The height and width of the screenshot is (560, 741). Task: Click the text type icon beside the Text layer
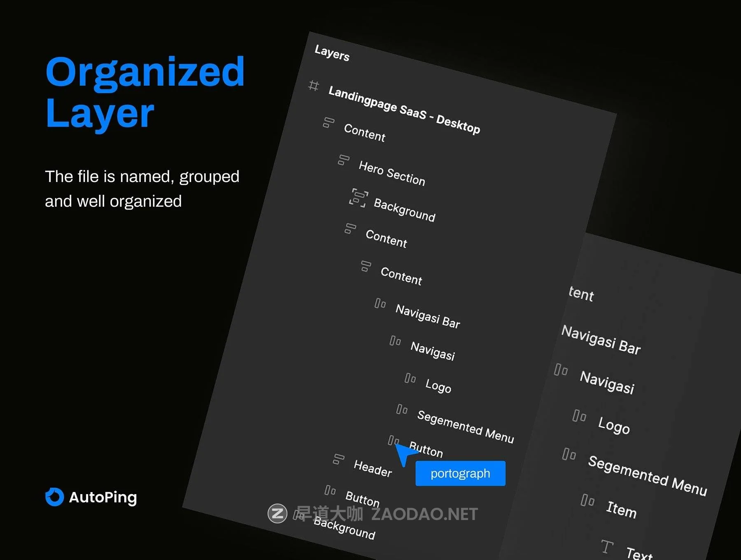[x=607, y=547]
